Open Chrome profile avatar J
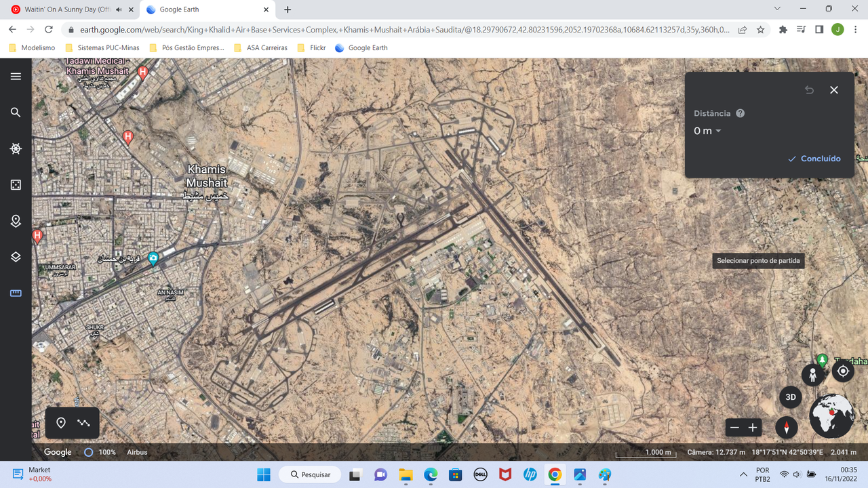The image size is (868, 488). click(x=837, y=30)
